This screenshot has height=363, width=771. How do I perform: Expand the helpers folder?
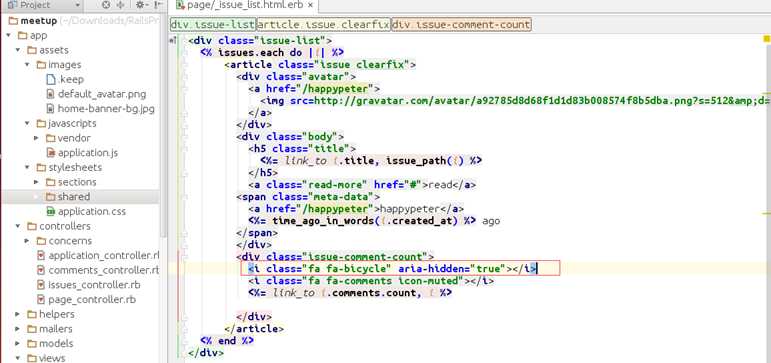[18, 314]
